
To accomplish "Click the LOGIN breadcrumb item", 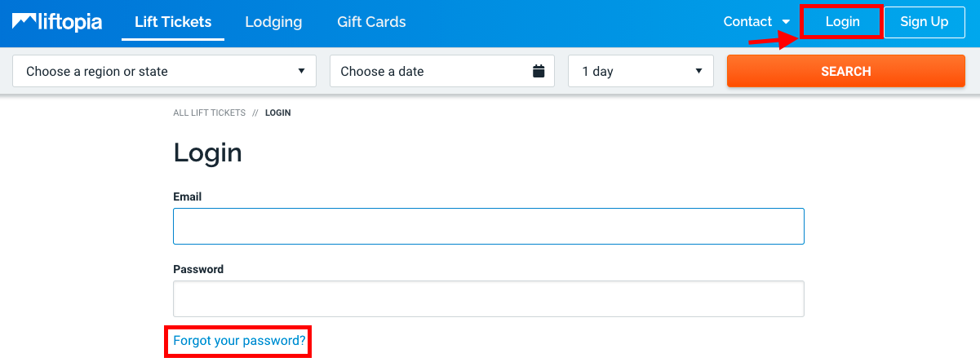I will tap(278, 113).
